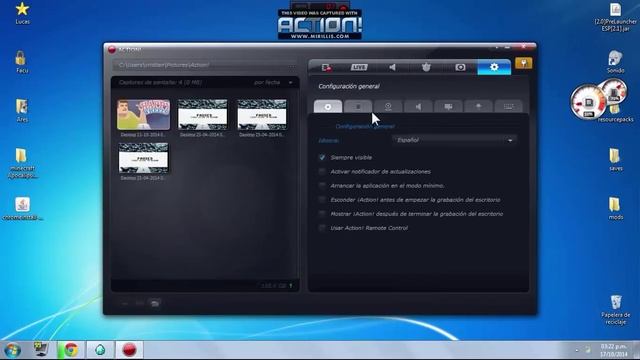This screenshot has width=640, height=360.
Task: Open the Facu padlock desktop icon
Action: (22, 62)
